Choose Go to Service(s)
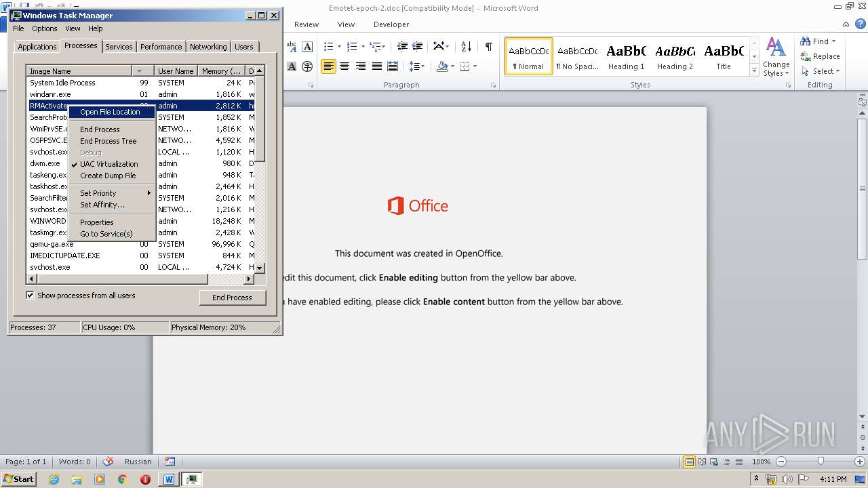868x488 pixels. pos(106,234)
